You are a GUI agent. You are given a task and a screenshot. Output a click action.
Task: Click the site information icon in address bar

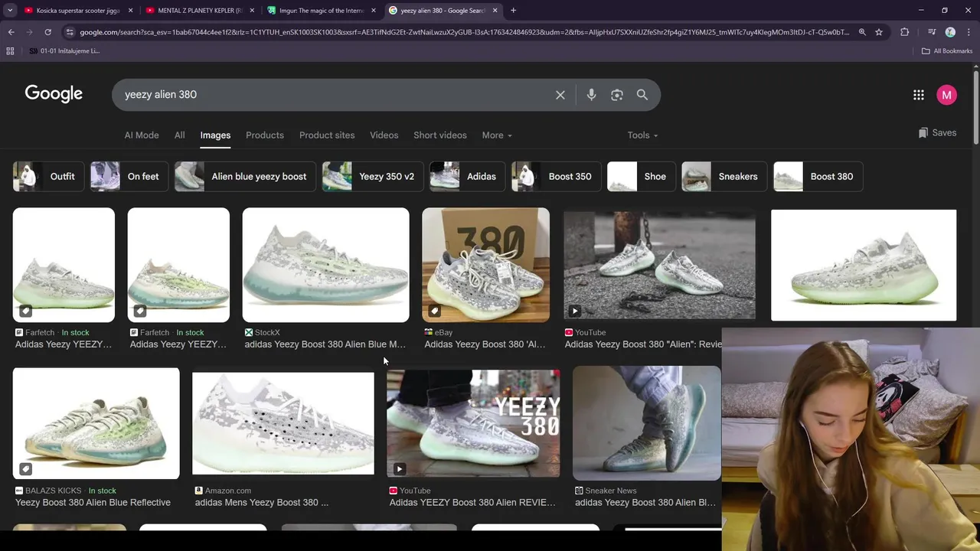pos(70,32)
